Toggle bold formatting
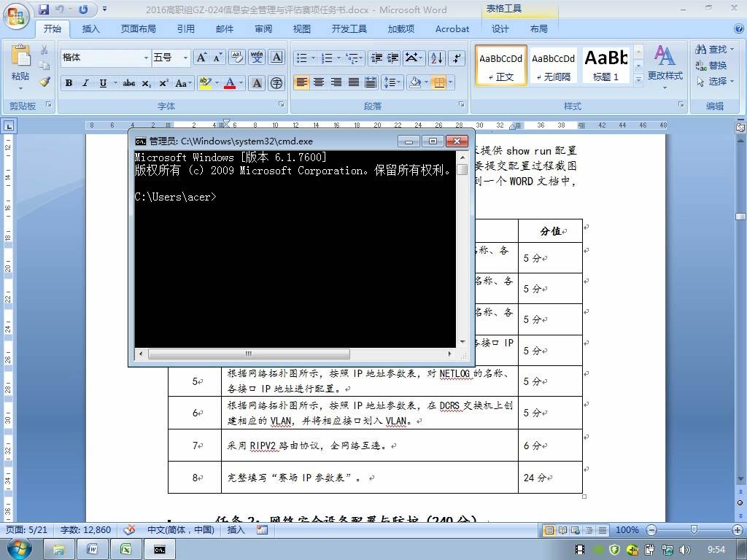Screen dimensions: 747x560 [x=69, y=83]
